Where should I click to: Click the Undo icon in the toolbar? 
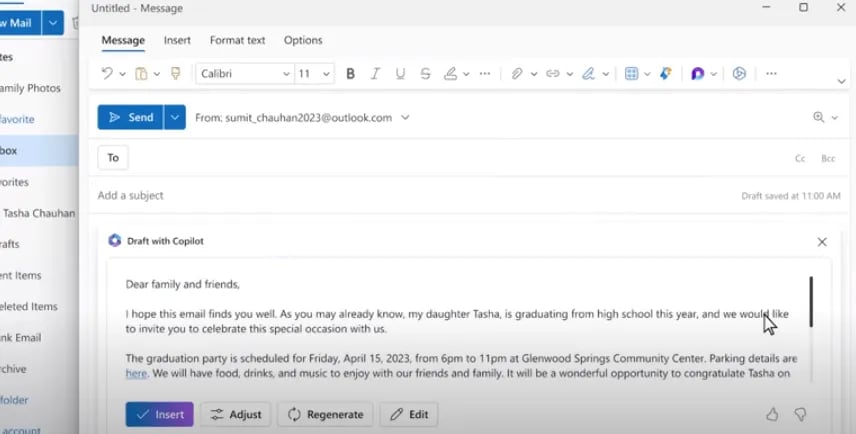(107, 73)
